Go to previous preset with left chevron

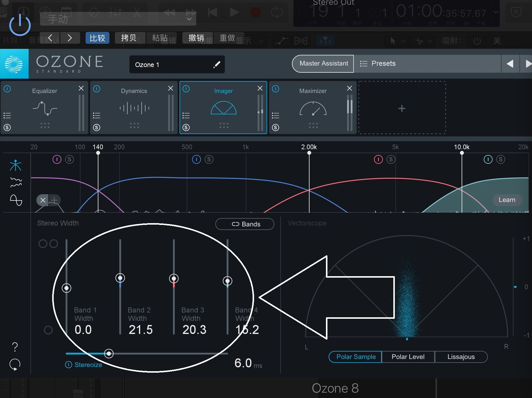coord(50,38)
